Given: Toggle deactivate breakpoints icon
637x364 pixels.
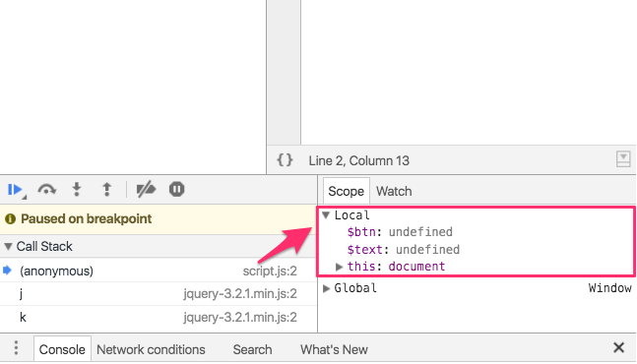Looking at the screenshot, I should tap(146, 190).
